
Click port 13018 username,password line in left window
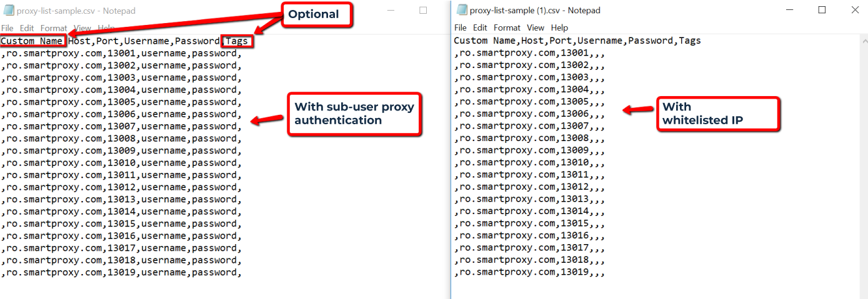[121, 260]
